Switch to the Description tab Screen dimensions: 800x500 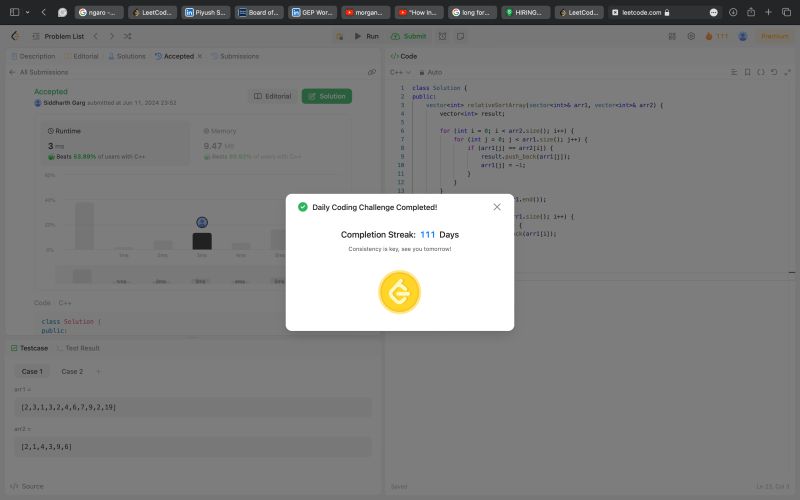33,56
